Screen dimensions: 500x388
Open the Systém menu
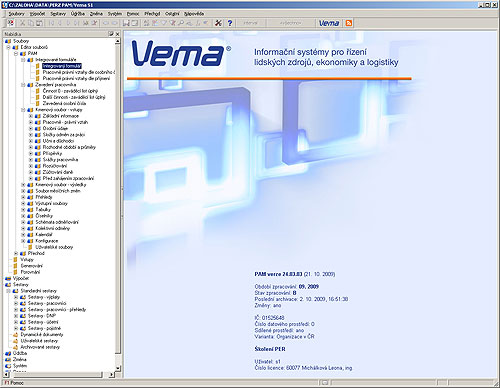115,14
